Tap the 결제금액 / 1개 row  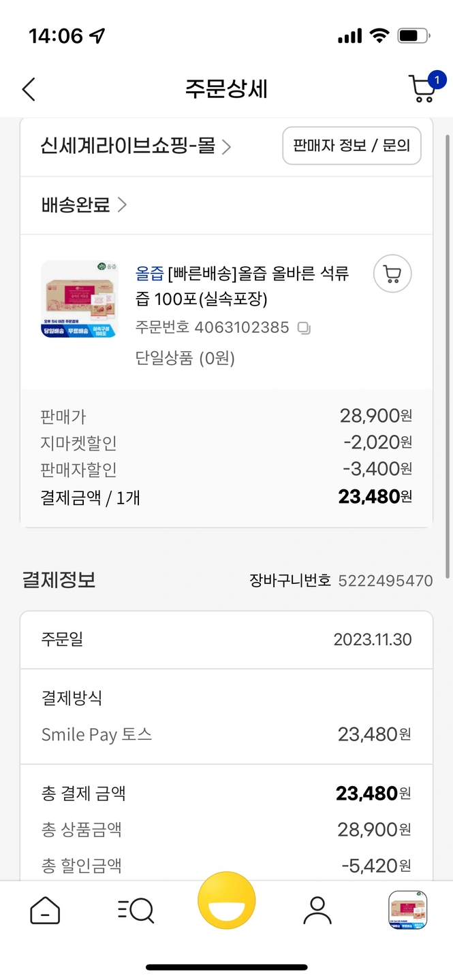(226, 497)
